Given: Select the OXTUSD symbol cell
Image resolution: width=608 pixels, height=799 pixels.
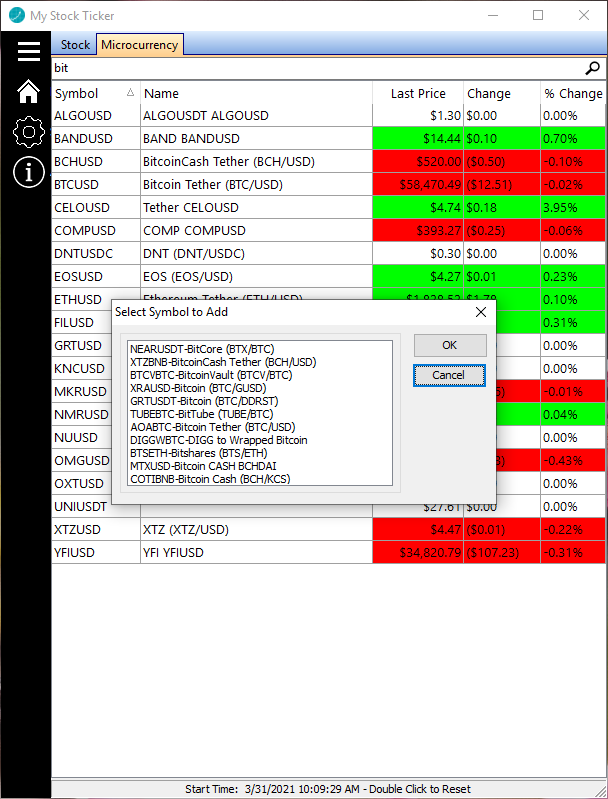Looking at the screenshot, I should (82, 483).
